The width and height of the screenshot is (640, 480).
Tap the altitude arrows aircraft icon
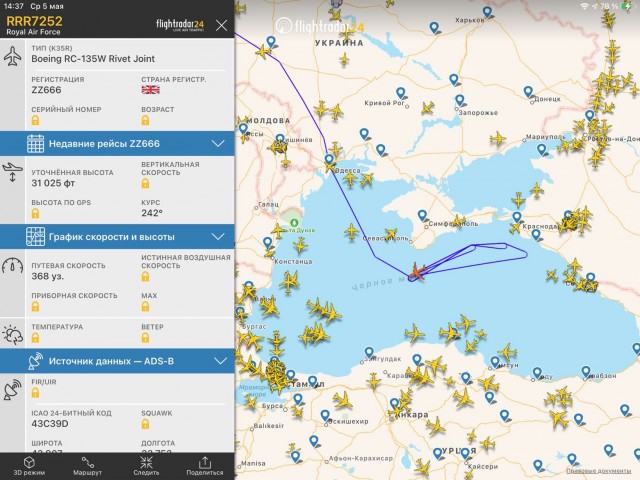coord(13,172)
